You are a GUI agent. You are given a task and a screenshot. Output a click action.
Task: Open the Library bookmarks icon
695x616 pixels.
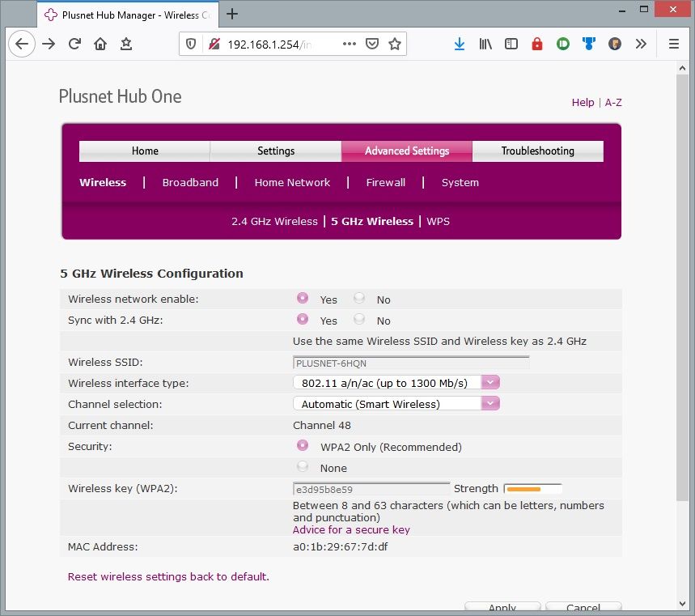(485, 44)
